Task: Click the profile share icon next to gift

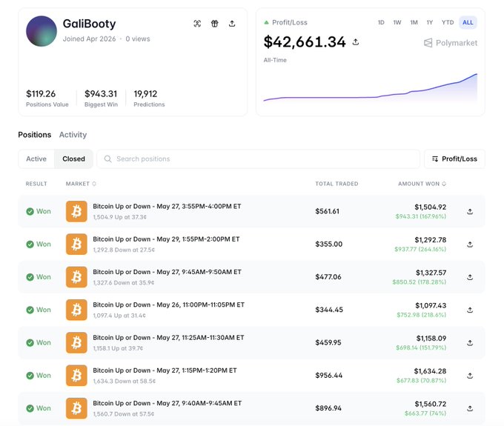Action: point(232,24)
